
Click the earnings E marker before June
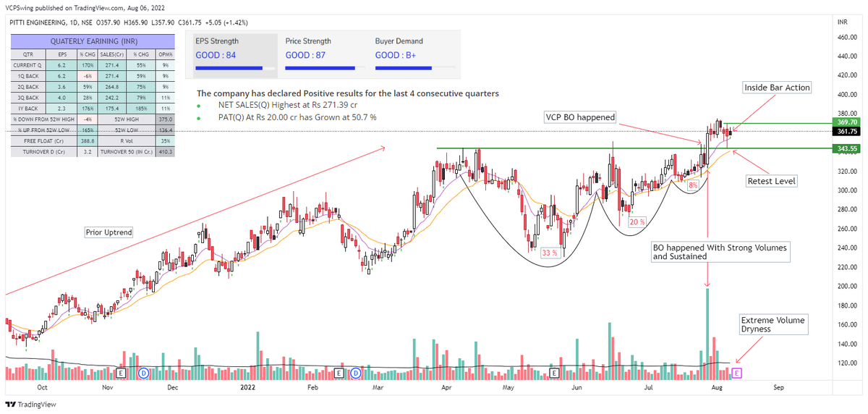coord(556,373)
